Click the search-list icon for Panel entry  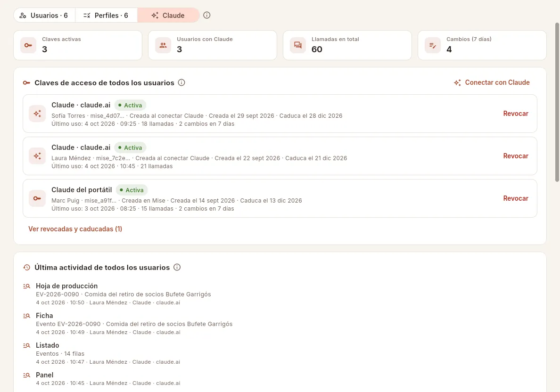[x=26, y=375]
